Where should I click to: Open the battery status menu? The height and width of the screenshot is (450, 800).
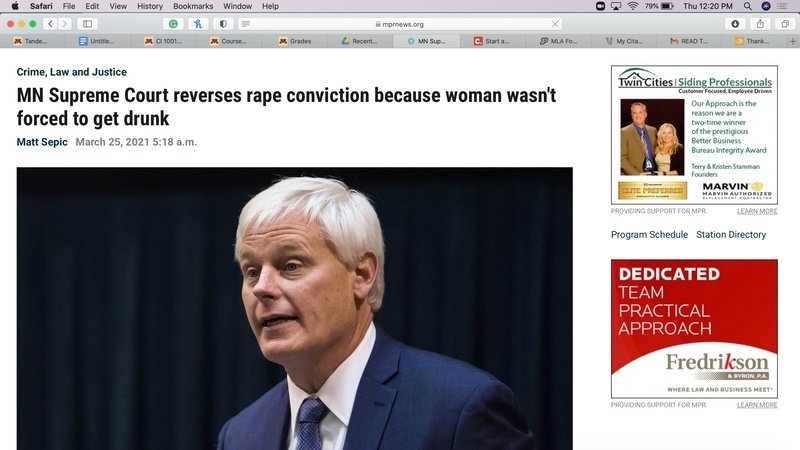(659, 6)
